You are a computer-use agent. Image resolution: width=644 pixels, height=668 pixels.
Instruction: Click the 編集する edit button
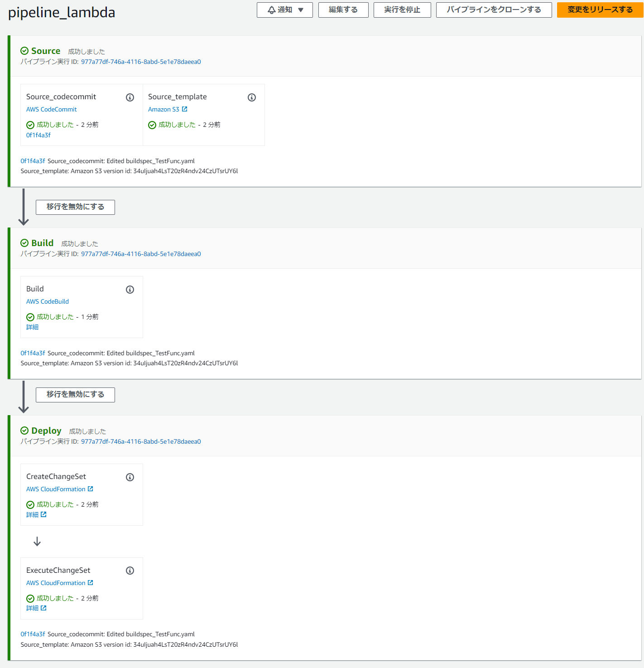343,10
